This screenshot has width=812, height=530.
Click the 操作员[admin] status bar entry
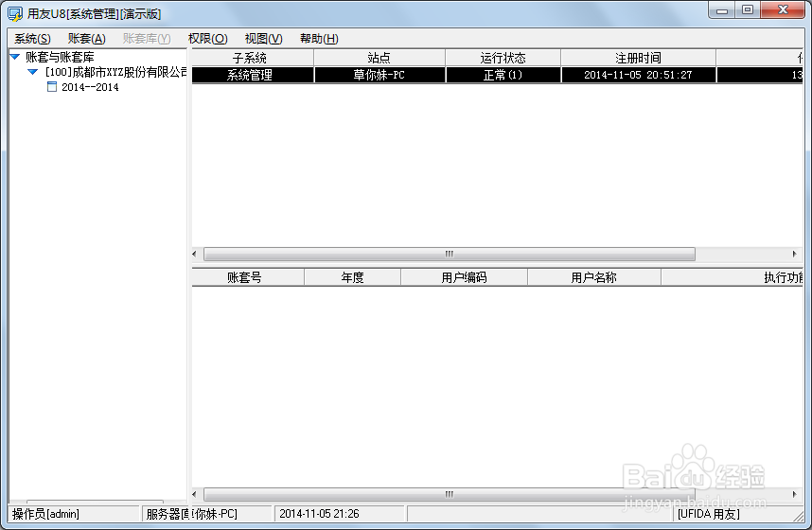pyautogui.click(x=74, y=514)
